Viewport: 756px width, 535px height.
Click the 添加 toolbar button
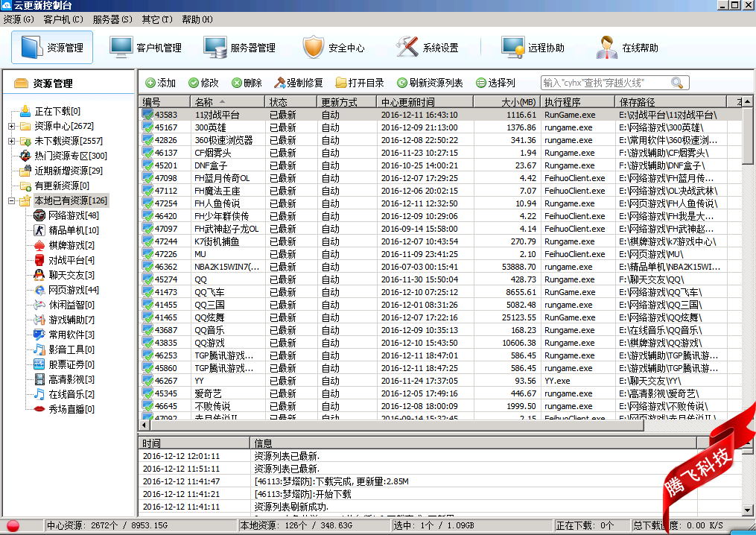tap(161, 83)
